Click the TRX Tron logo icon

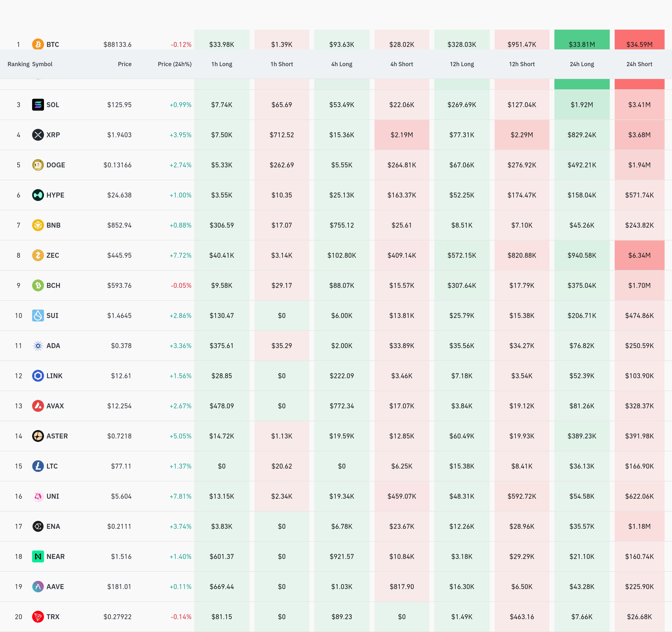coord(38,617)
